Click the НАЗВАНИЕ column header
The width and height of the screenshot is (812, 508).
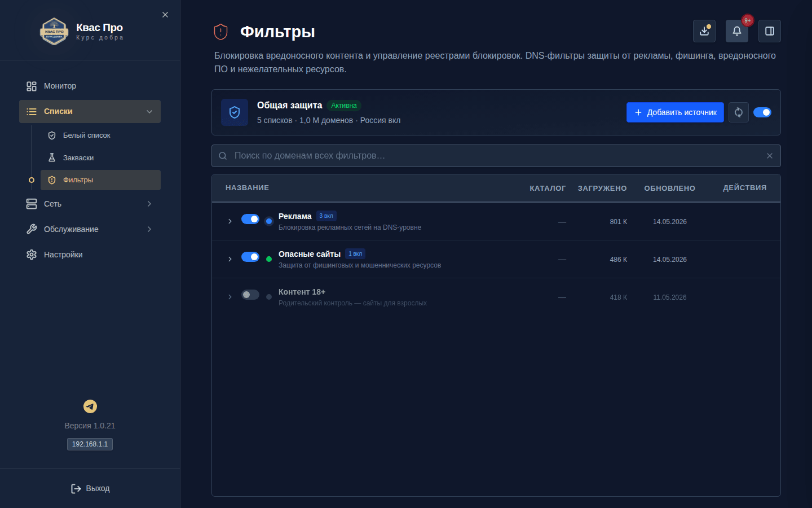click(247, 188)
